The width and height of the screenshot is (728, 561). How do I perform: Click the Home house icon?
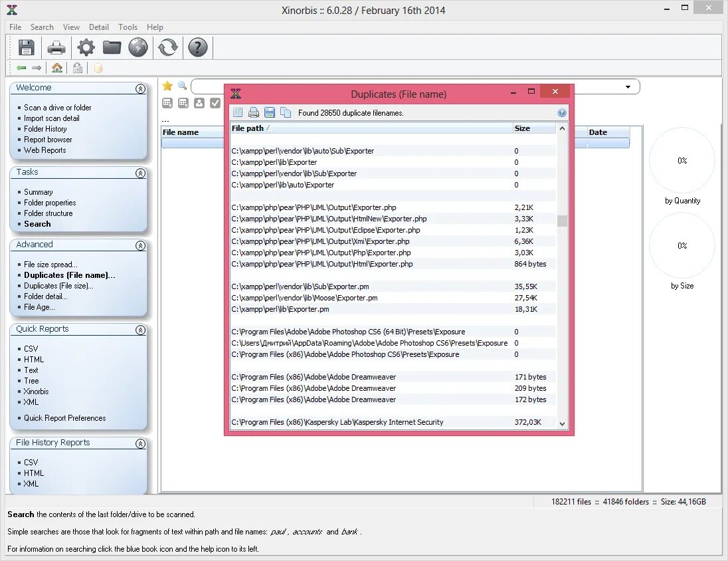[x=57, y=68]
